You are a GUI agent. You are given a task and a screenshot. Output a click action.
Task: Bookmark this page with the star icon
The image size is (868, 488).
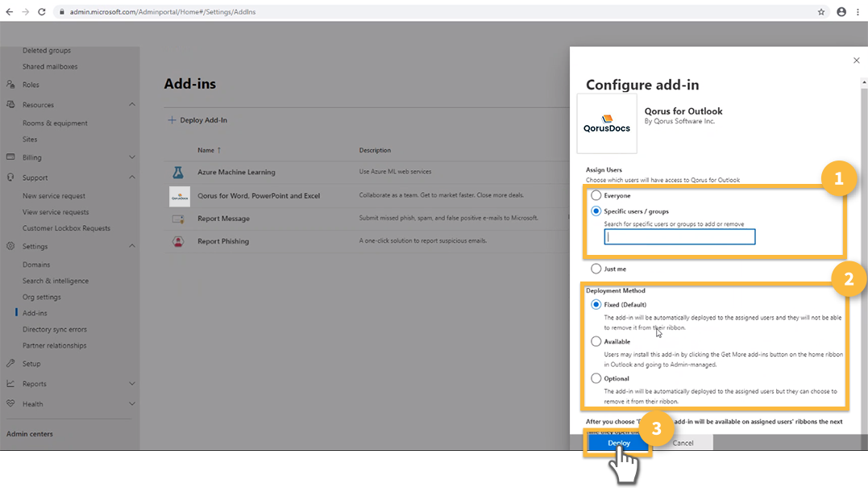821,11
